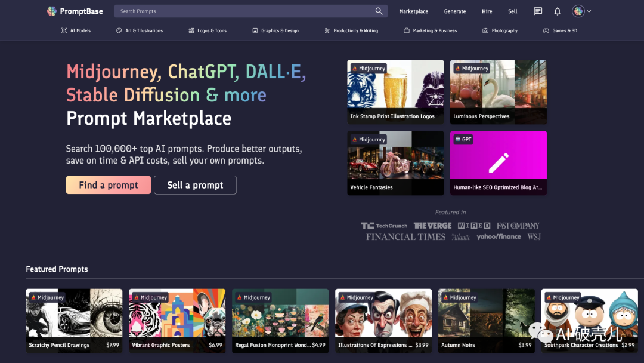The image size is (644, 363).
Task: Open the notifications bell icon
Action: coord(558,11)
